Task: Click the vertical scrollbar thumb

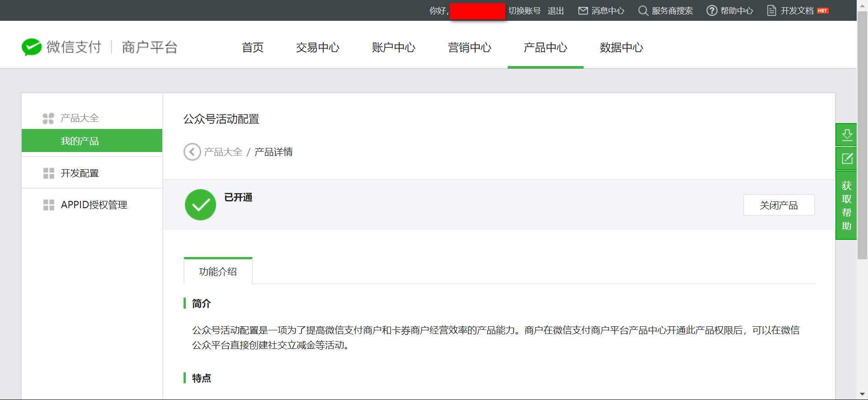Action: (862, 136)
